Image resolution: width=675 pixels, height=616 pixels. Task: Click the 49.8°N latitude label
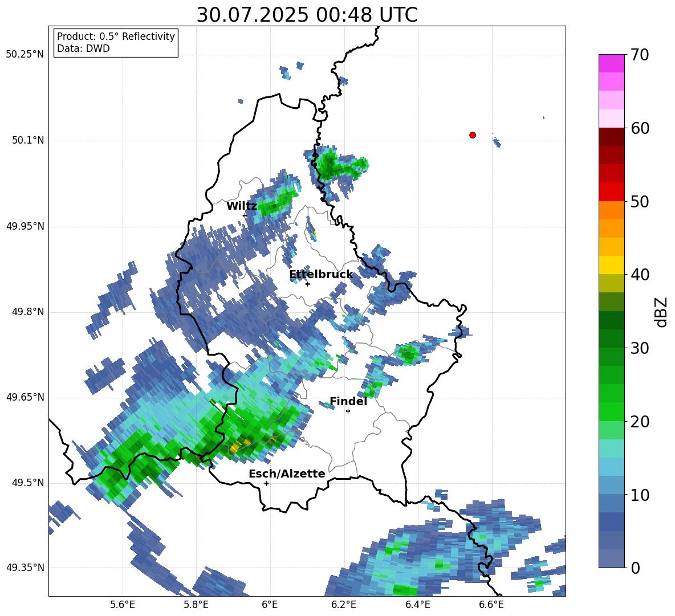[x=28, y=312]
